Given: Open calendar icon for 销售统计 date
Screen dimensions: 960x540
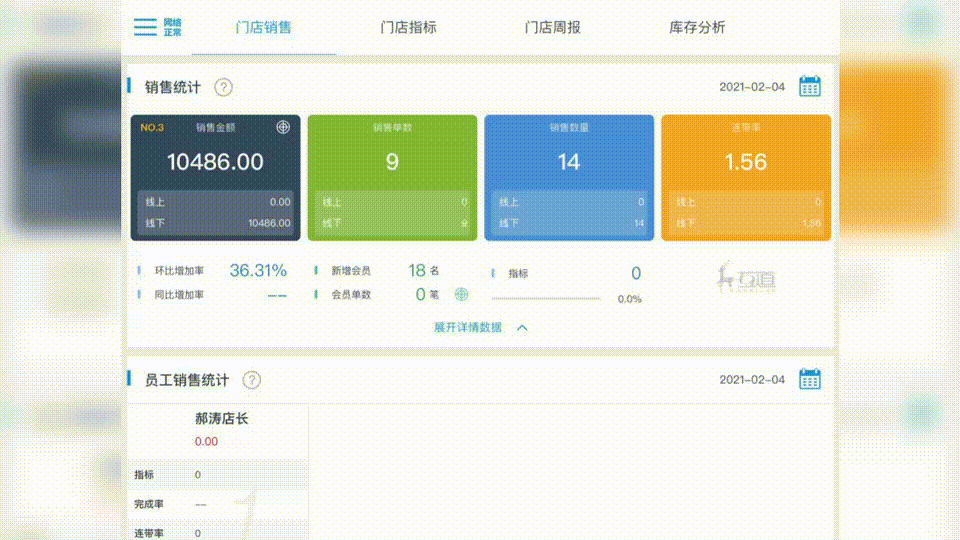Looking at the screenshot, I should tap(809, 86).
